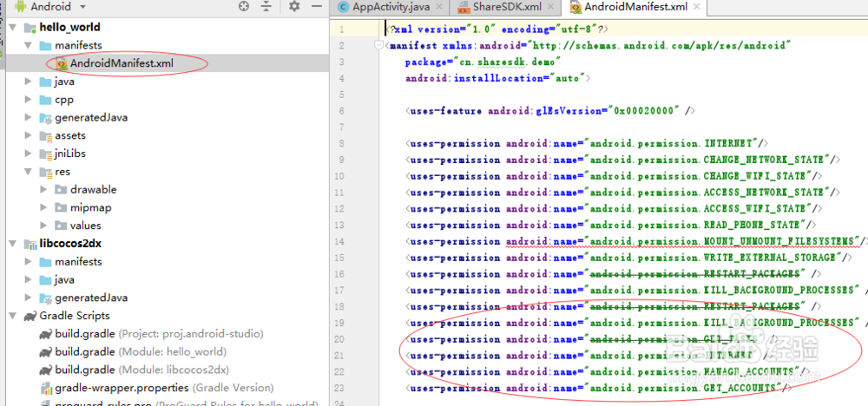Expand the jniLibs folder
Viewport: 868px width, 406px height.
28,154
